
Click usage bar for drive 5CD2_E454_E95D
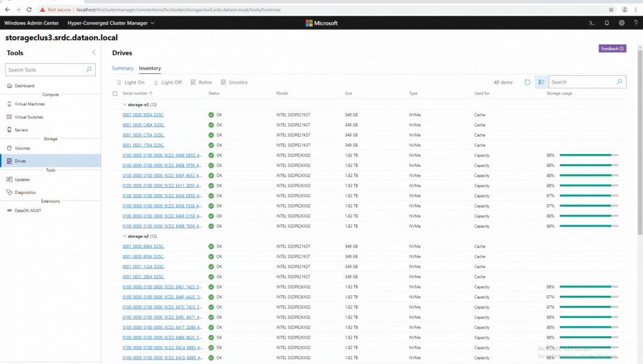click(589, 195)
